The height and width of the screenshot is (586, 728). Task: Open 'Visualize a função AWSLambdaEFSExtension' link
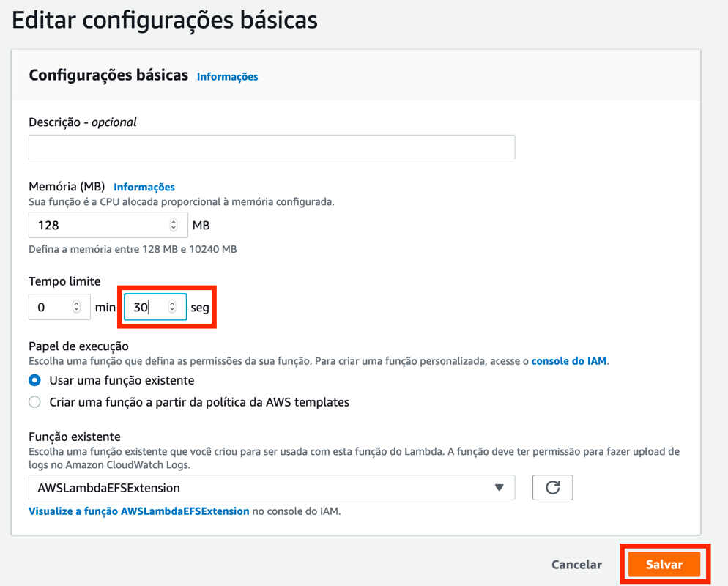pyautogui.click(x=139, y=511)
